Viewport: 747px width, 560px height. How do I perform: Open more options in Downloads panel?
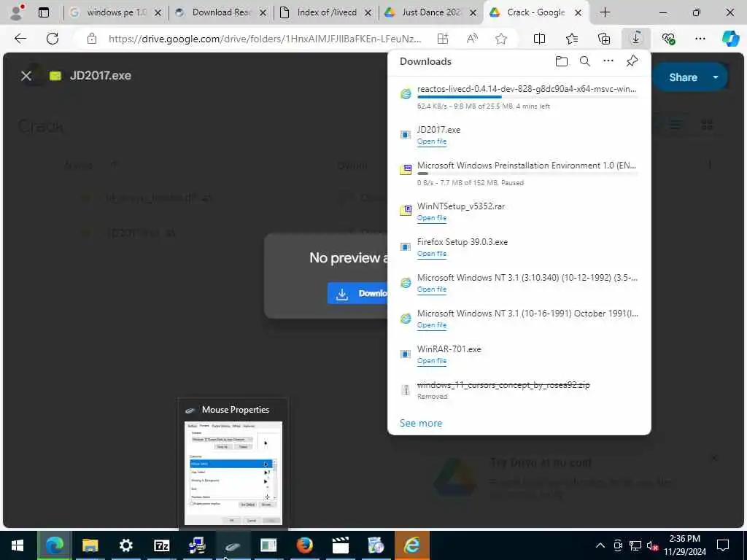point(608,61)
